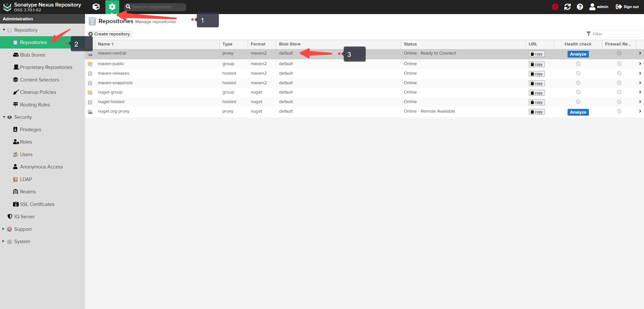Select Repositories in the sidebar
Image resolution: width=644 pixels, height=309 pixels.
pos(33,42)
